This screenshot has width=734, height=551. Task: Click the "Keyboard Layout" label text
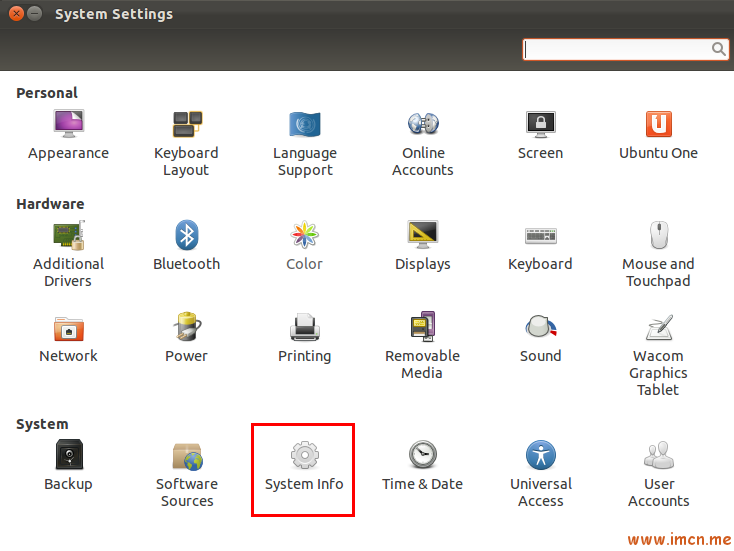[186, 162]
